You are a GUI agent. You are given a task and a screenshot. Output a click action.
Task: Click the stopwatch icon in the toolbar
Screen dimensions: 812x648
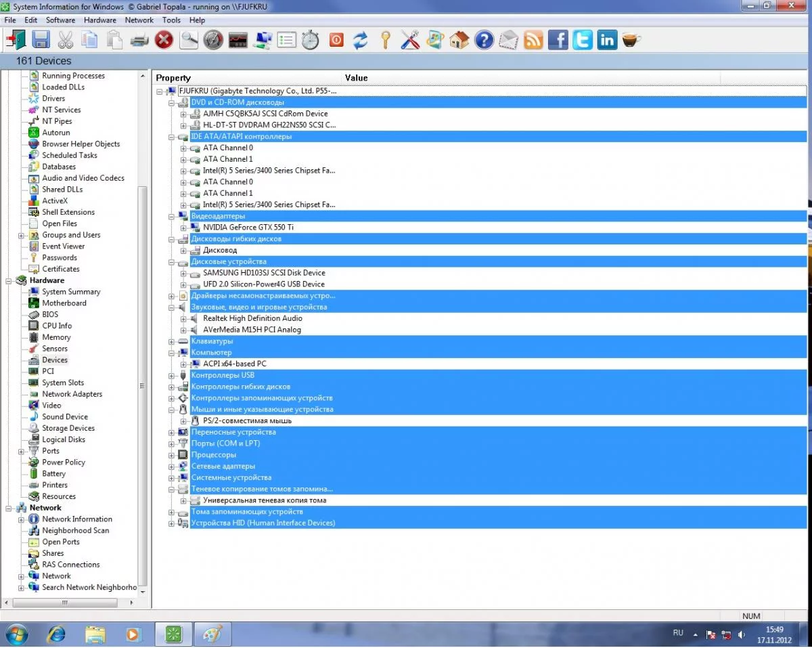310,40
